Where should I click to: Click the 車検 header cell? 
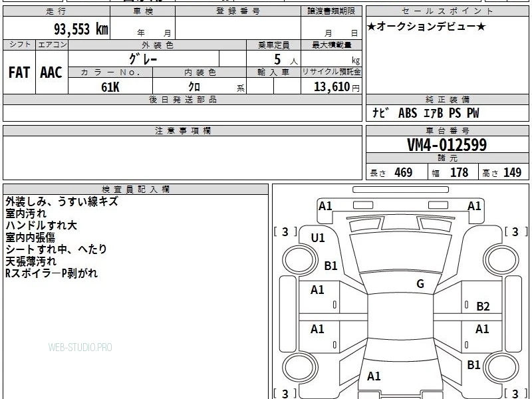tap(143, 11)
